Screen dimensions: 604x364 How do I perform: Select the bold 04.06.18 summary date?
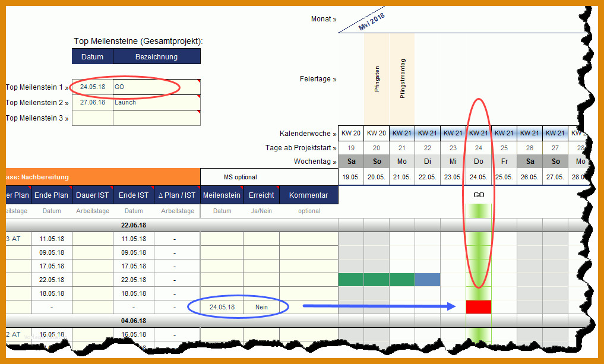coord(134,321)
